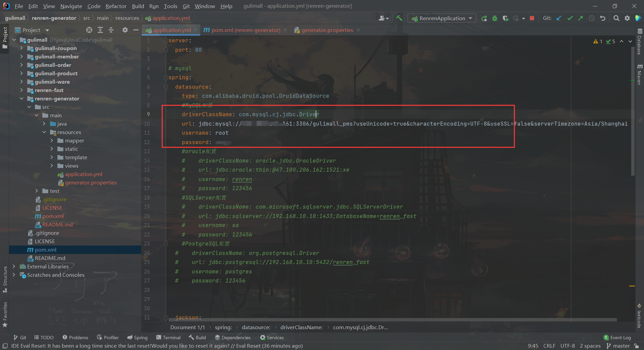Screen dimensions: 644x350
Task: Open the leetcode side panel
Action: (x=639, y=316)
